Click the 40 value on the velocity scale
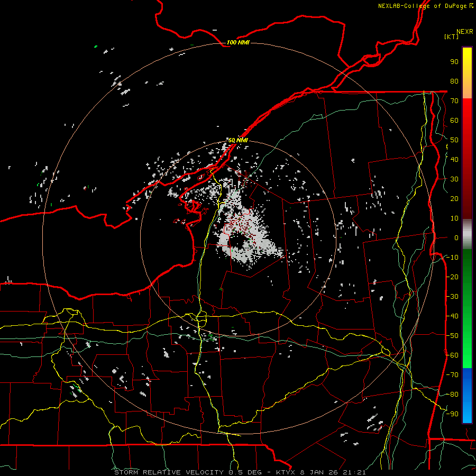Screen dimensions: 476x476 click(454, 160)
